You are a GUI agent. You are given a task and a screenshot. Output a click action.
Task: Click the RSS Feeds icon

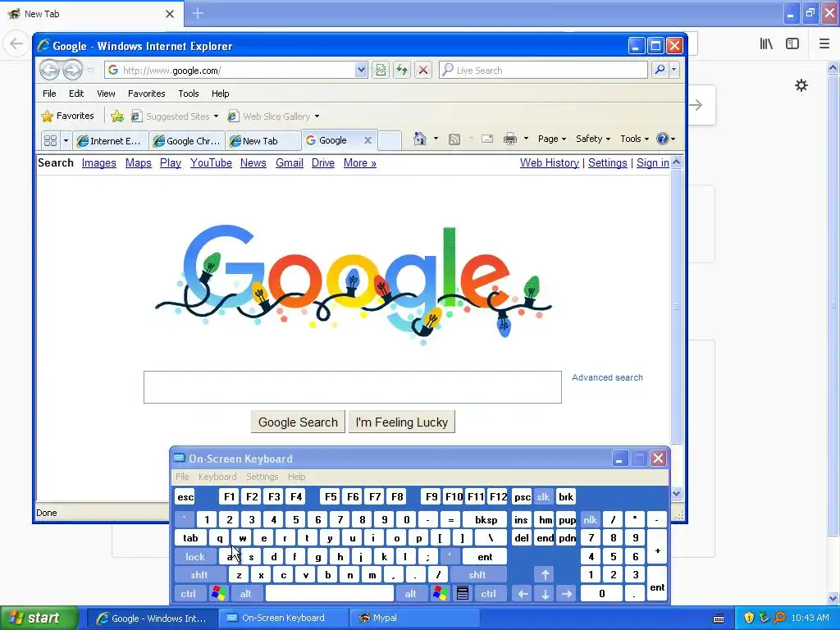(x=454, y=139)
